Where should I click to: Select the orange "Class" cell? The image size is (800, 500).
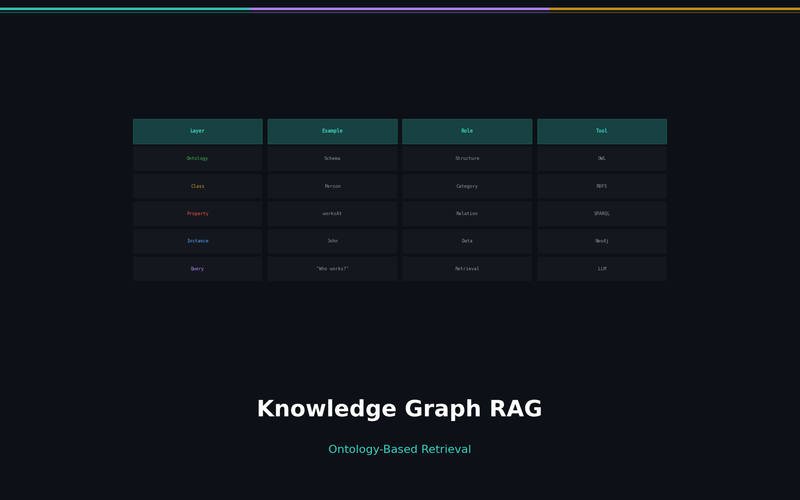197,186
